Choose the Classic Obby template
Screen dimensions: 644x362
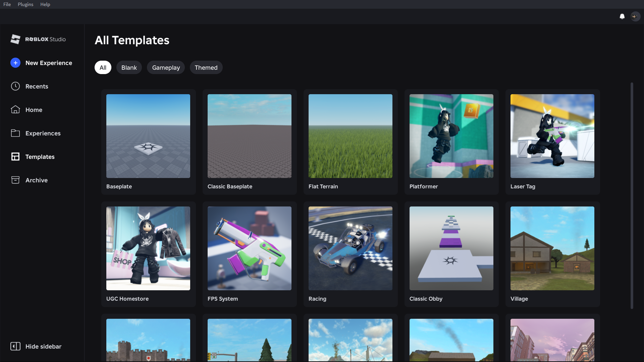(451, 248)
